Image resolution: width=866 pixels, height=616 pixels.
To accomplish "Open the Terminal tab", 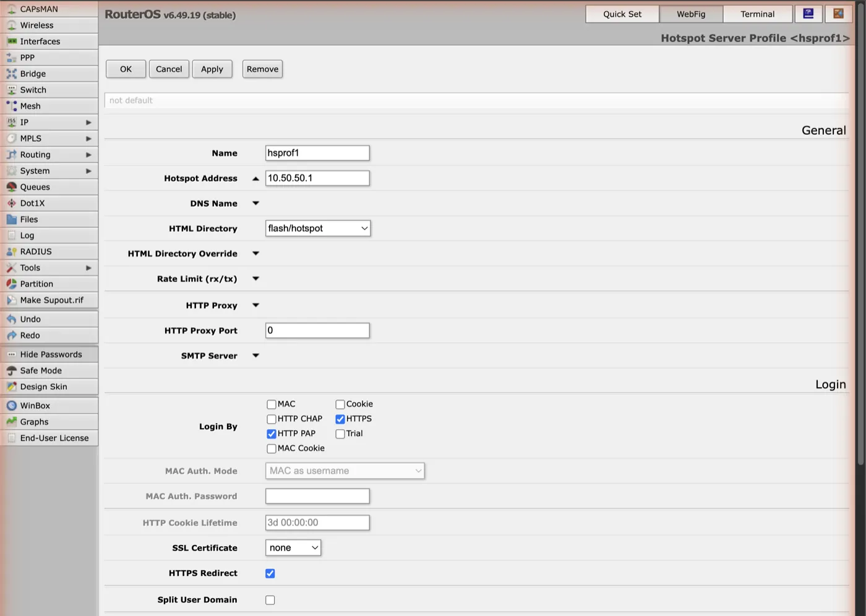I will click(x=758, y=14).
